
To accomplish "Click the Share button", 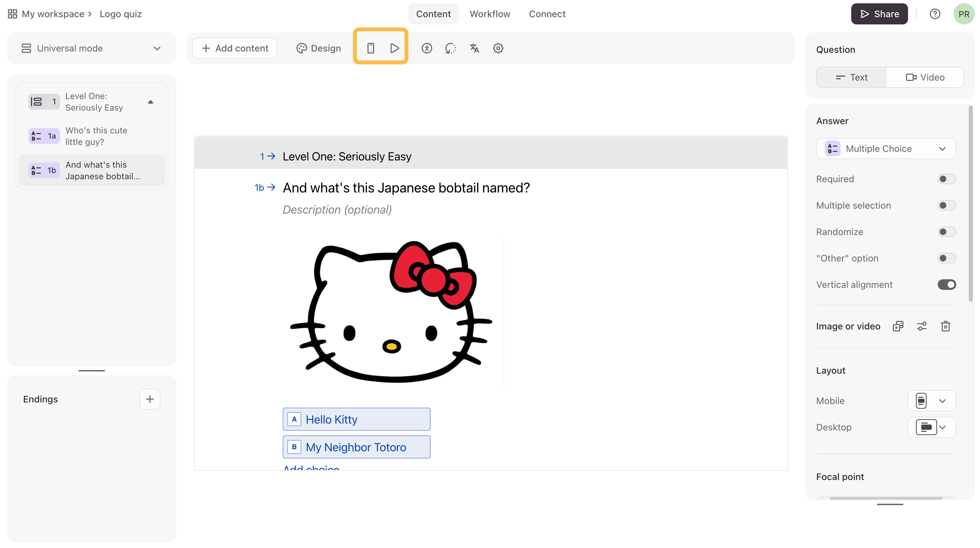I will (879, 14).
